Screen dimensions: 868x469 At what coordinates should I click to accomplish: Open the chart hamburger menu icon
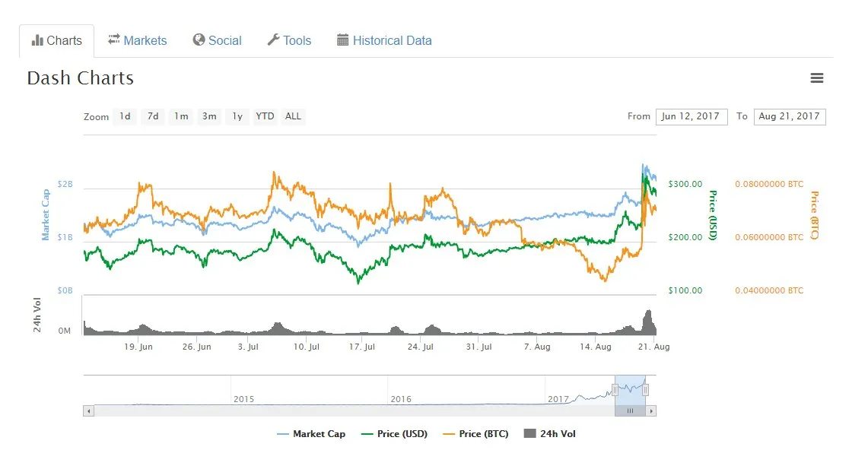tap(816, 78)
